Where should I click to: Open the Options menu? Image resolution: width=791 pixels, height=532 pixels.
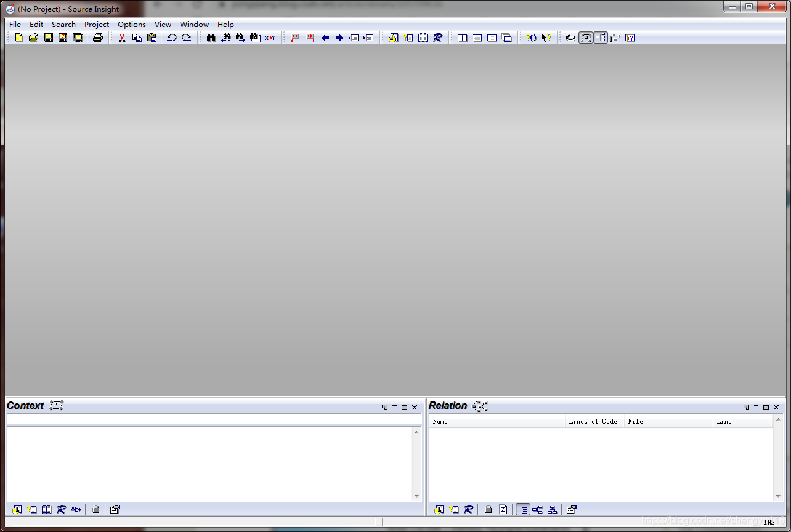(x=132, y=24)
